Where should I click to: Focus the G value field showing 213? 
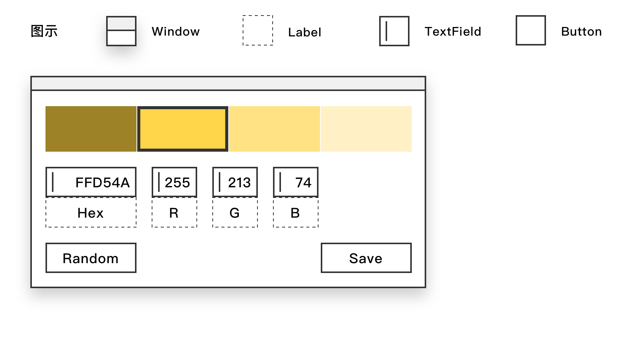tap(235, 182)
